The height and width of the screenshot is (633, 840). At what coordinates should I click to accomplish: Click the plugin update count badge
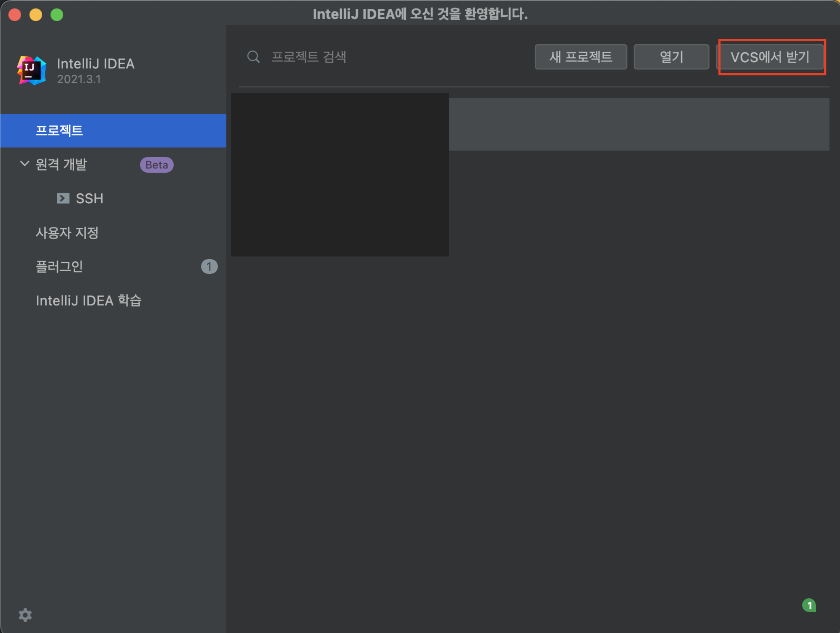(209, 266)
